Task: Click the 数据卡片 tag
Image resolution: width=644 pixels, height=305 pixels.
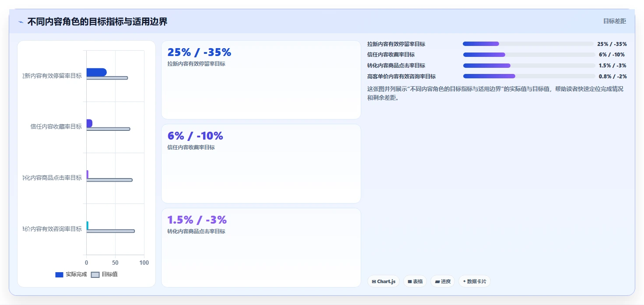Action: pos(475,281)
